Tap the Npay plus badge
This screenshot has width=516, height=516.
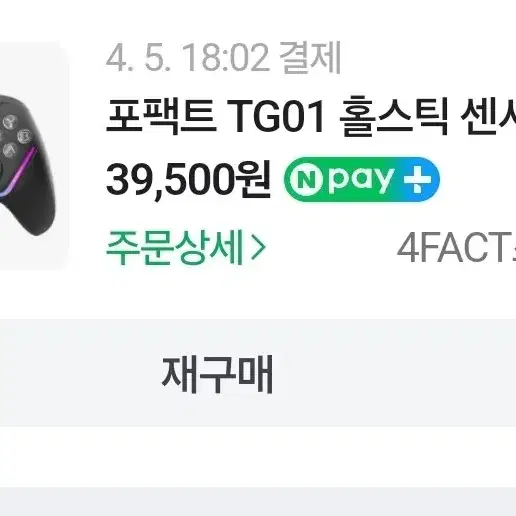pos(362,179)
